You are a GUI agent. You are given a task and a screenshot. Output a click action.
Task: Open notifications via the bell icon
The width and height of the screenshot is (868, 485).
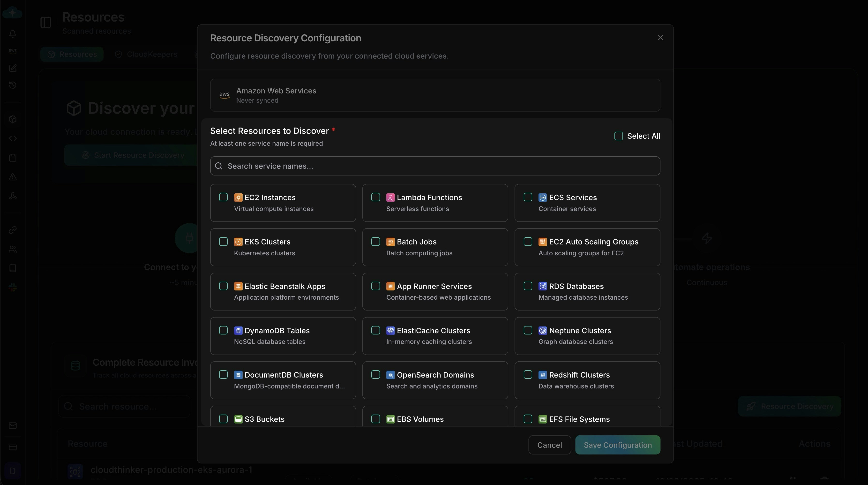(13, 34)
